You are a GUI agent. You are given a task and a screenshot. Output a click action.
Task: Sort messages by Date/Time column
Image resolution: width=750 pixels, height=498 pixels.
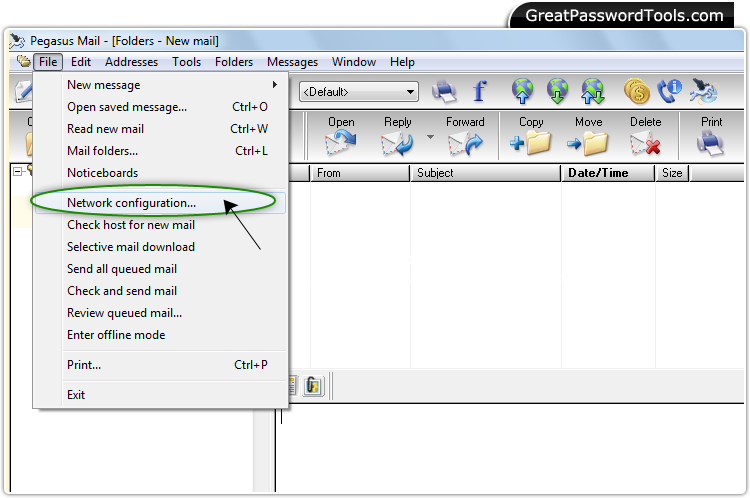coord(607,173)
